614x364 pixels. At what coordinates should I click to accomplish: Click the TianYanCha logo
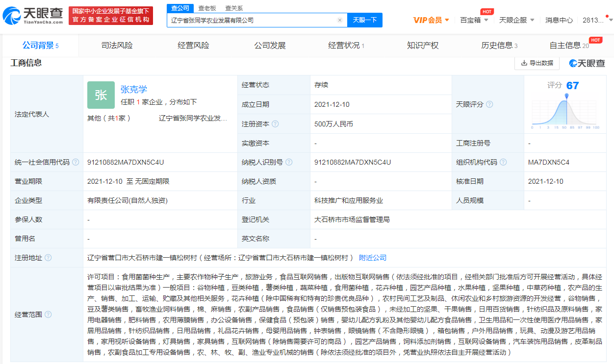33,15
